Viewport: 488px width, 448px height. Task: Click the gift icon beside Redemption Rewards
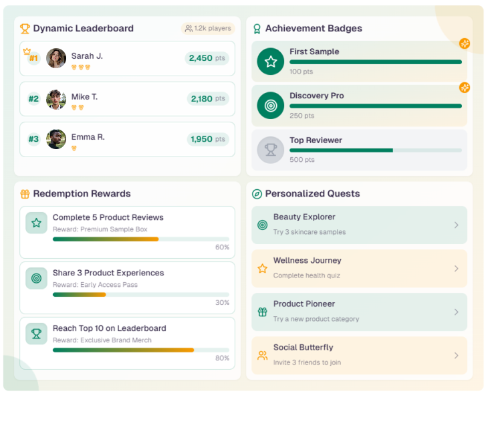(x=25, y=194)
